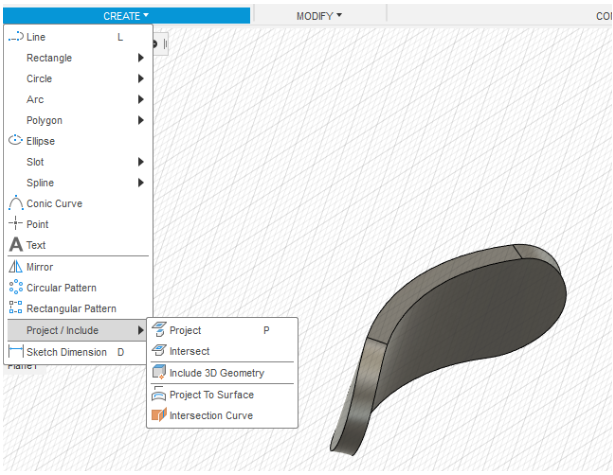Expand the Polygon submenu arrow
Viewport: 613px width, 475px height.
coord(141,120)
